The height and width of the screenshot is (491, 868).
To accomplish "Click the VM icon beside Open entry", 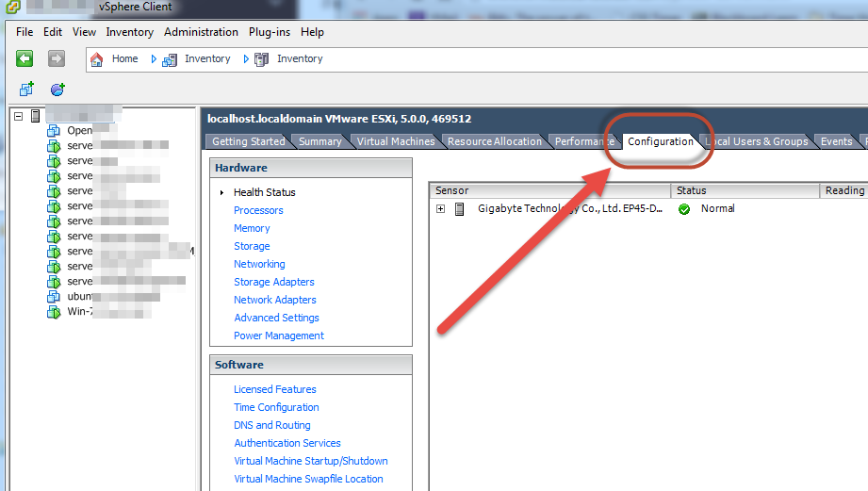I will click(54, 131).
